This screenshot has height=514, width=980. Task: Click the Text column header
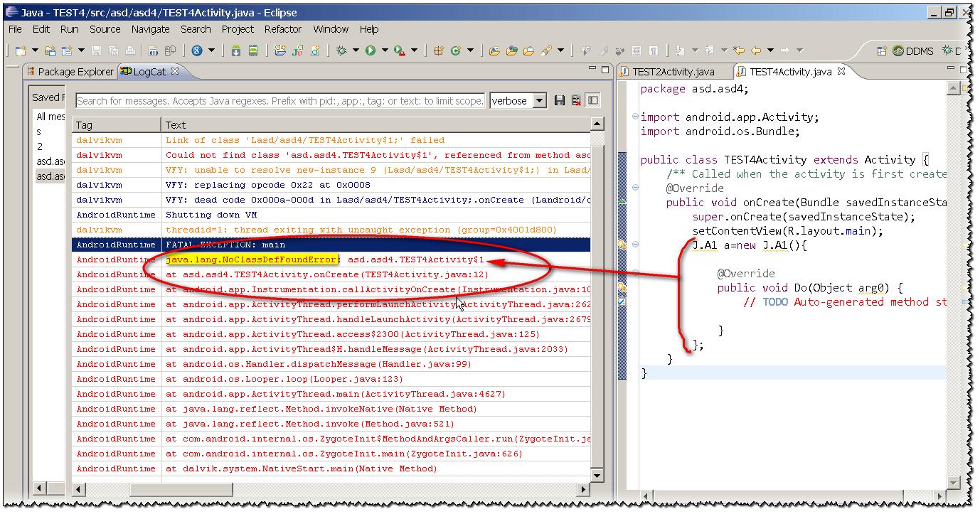(376, 125)
